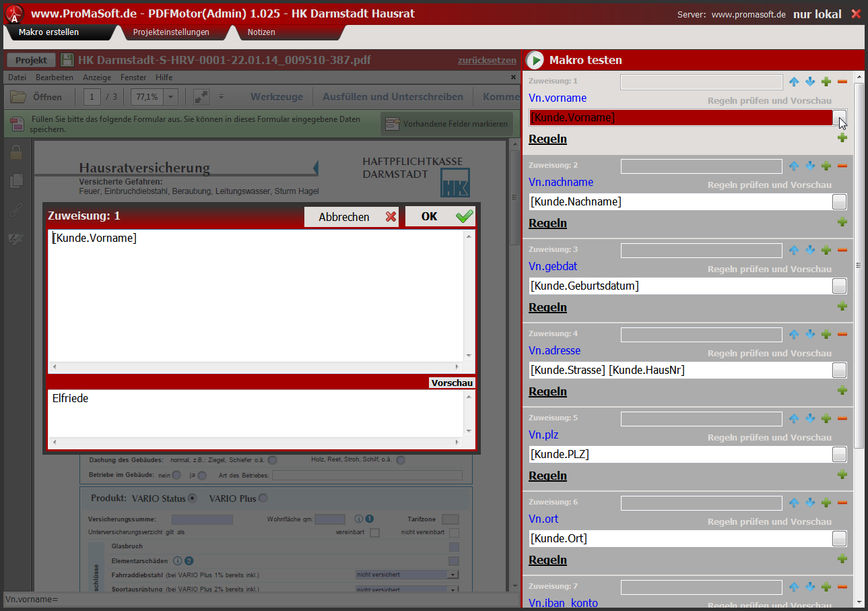Open the paperclip attachments panel in PDF sidebar
868x611 pixels.
pos(17,210)
